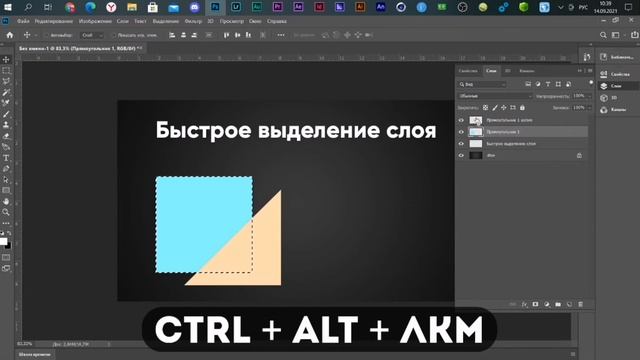This screenshot has height=360, width=640.
Task: Hide the top rectangle copy layer
Action: coord(461,120)
